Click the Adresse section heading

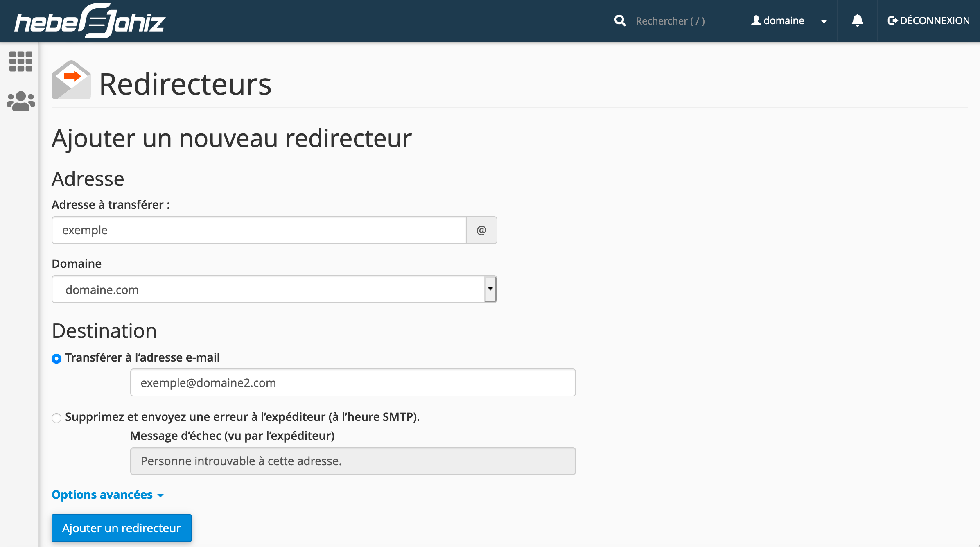pyautogui.click(x=88, y=179)
